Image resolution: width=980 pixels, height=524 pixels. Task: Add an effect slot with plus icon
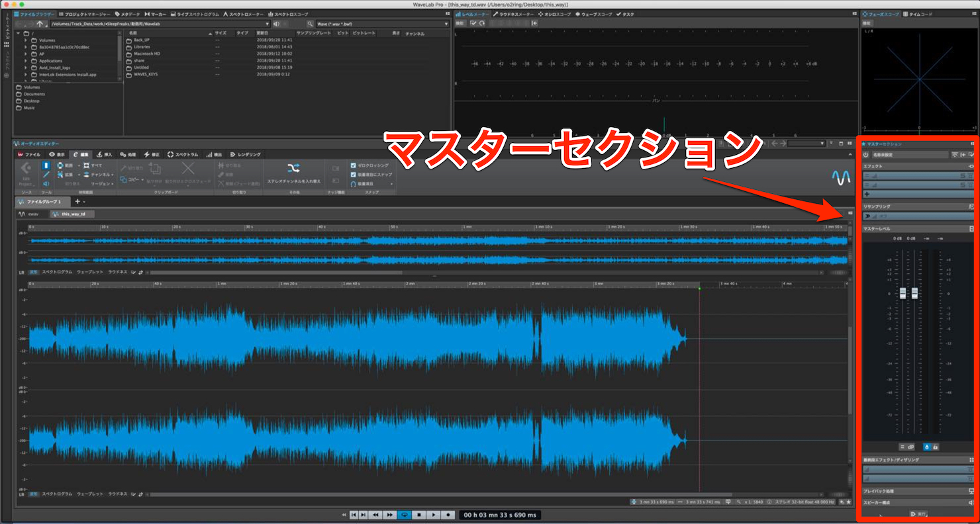(867, 195)
